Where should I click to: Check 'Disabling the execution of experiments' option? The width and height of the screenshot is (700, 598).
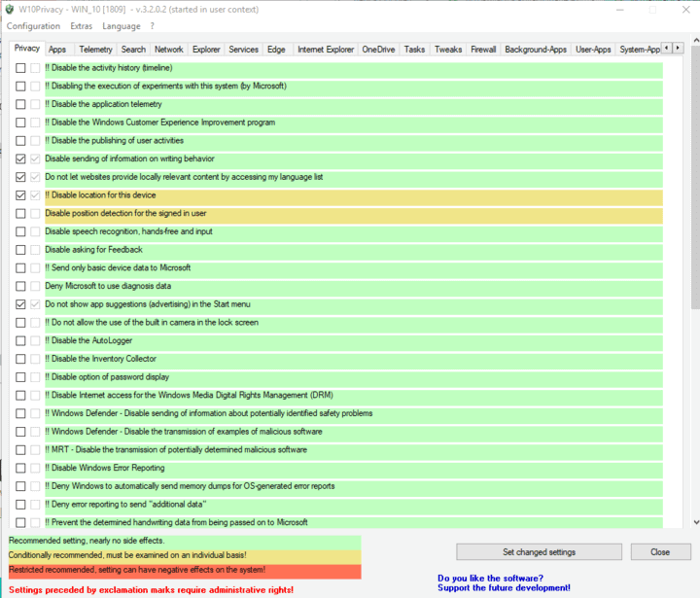coord(20,87)
